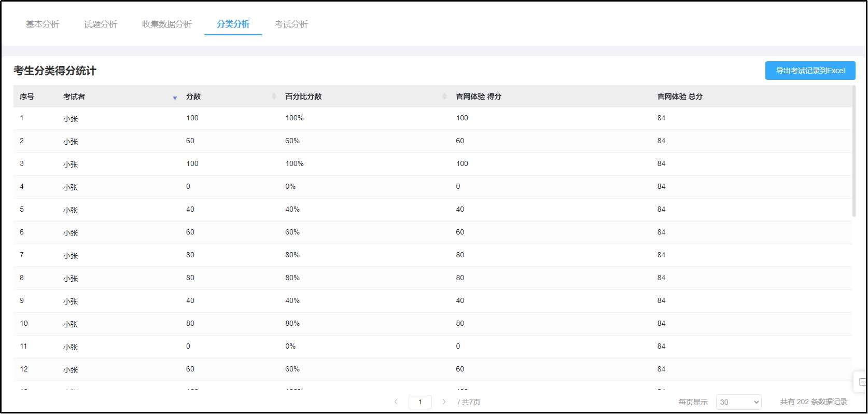Sort by the 分数 column sort icon

274,96
